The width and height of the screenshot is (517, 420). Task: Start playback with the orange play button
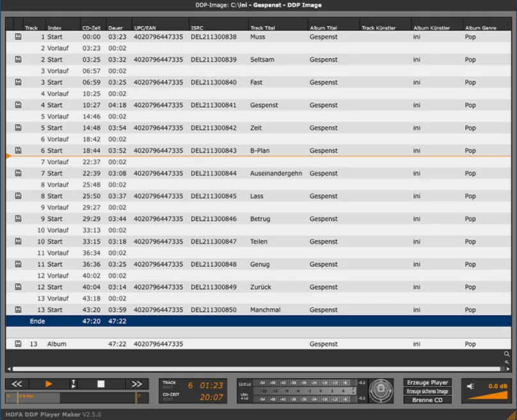[x=49, y=384]
